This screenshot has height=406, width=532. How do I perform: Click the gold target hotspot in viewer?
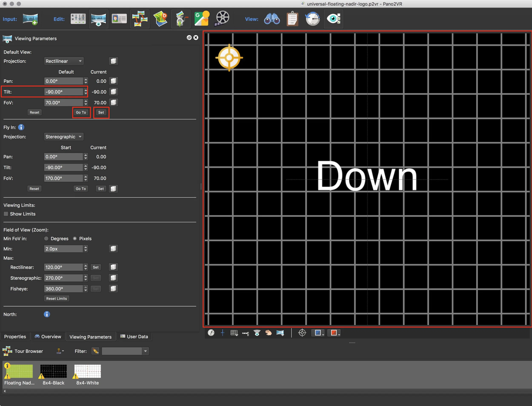coord(229,58)
